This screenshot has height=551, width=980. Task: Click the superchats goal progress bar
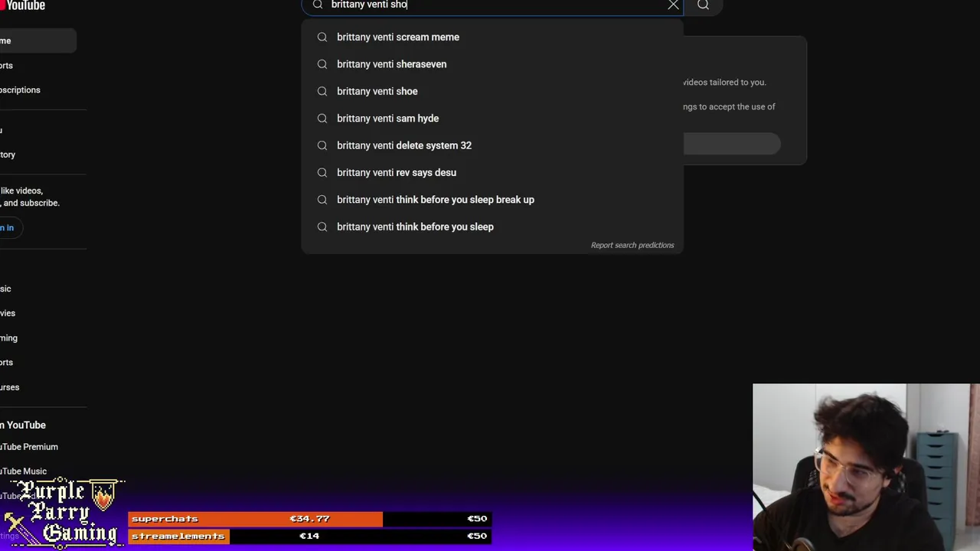(309, 519)
